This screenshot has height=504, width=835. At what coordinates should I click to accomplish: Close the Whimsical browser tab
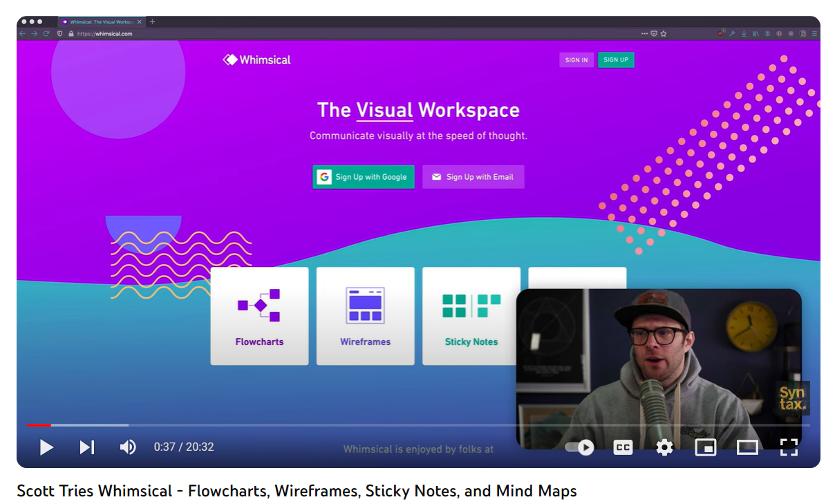(x=140, y=21)
